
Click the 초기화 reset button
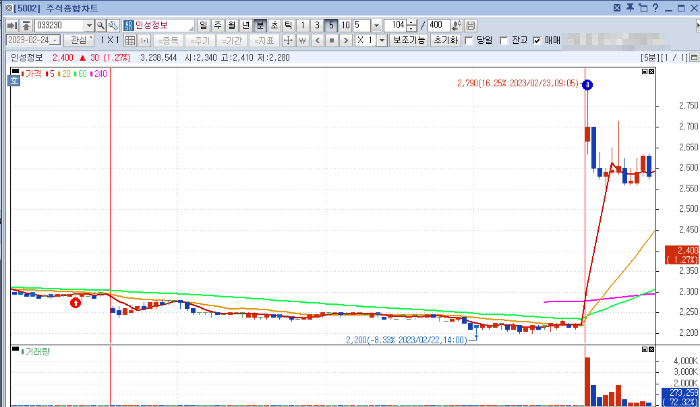(446, 41)
